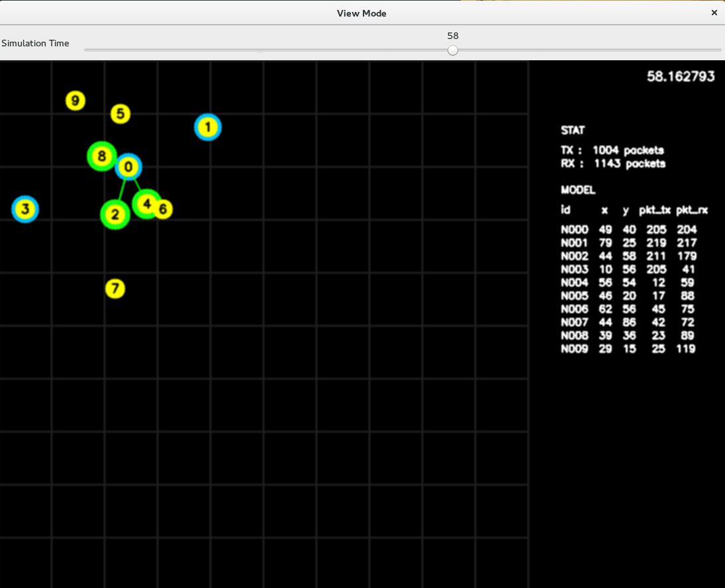Click yellow node 6
Viewport: 725px width, 588px height.
point(163,209)
